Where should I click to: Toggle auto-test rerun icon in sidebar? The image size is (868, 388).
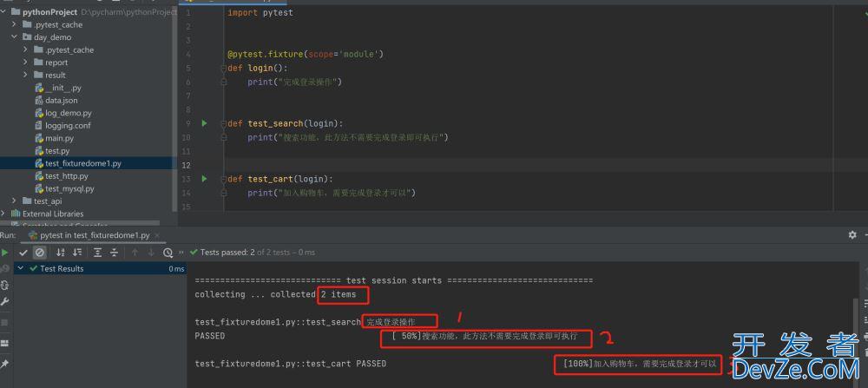point(5,285)
